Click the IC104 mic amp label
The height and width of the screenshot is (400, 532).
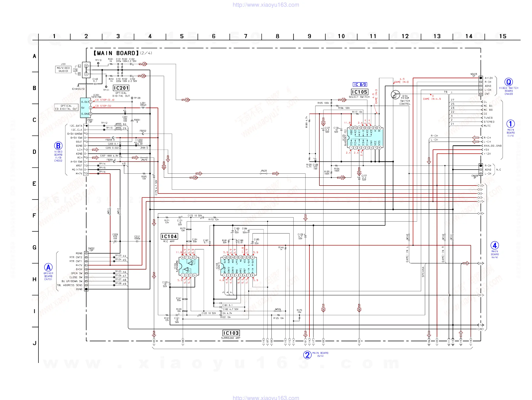coord(169,236)
